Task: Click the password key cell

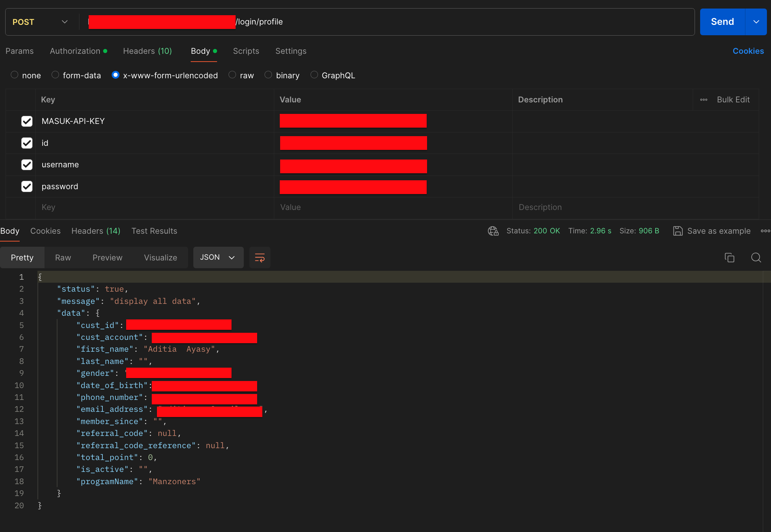Action: pos(155,186)
